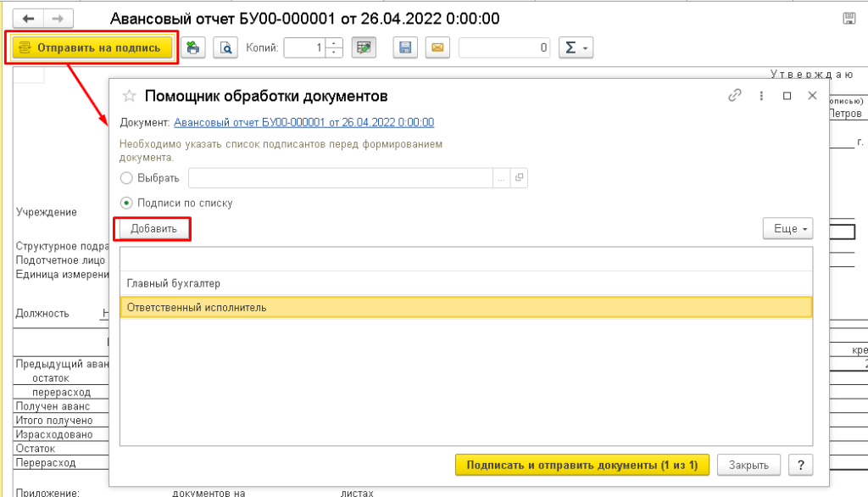Send the report by email icon
The image size is (868, 497).
pyautogui.click(x=437, y=48)
